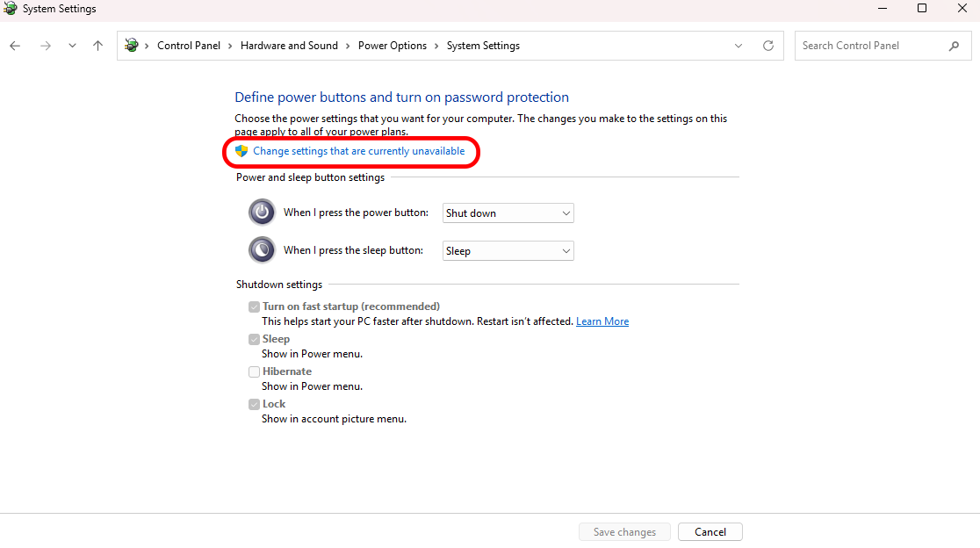Click 'Show in account picture menu.' text

(334, 419)
